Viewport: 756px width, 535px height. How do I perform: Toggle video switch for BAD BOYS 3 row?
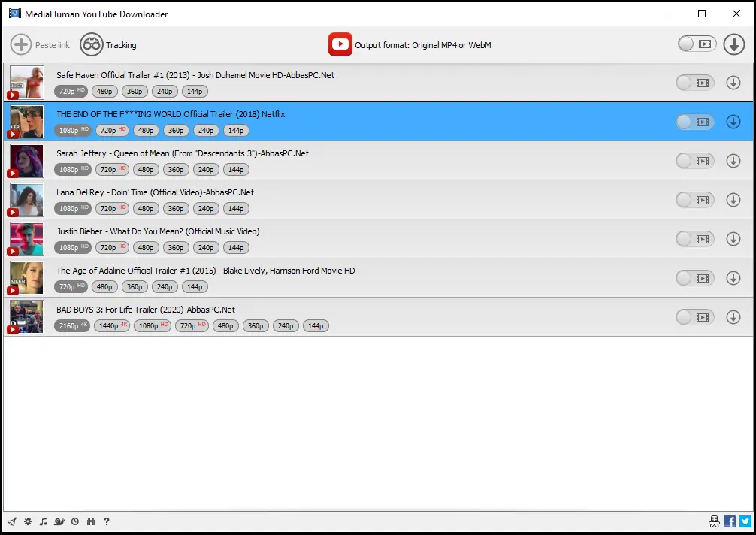(x=695, y=317)
